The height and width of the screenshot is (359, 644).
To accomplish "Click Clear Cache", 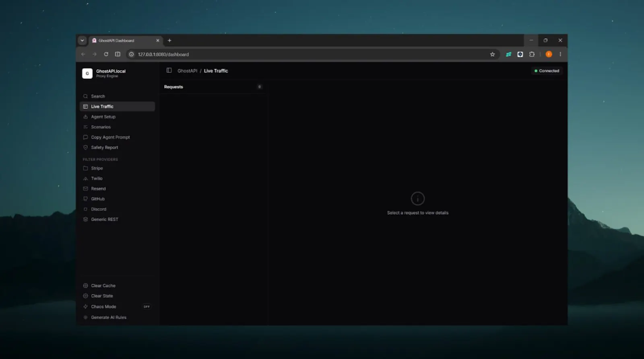I will (x=117, y=285).
